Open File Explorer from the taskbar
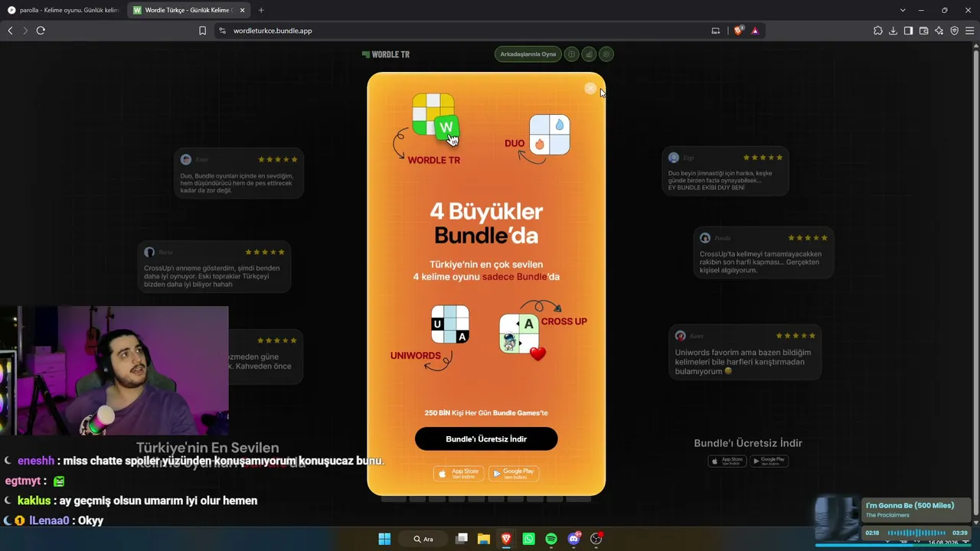 pyautogui.click(x=484, y=539)
